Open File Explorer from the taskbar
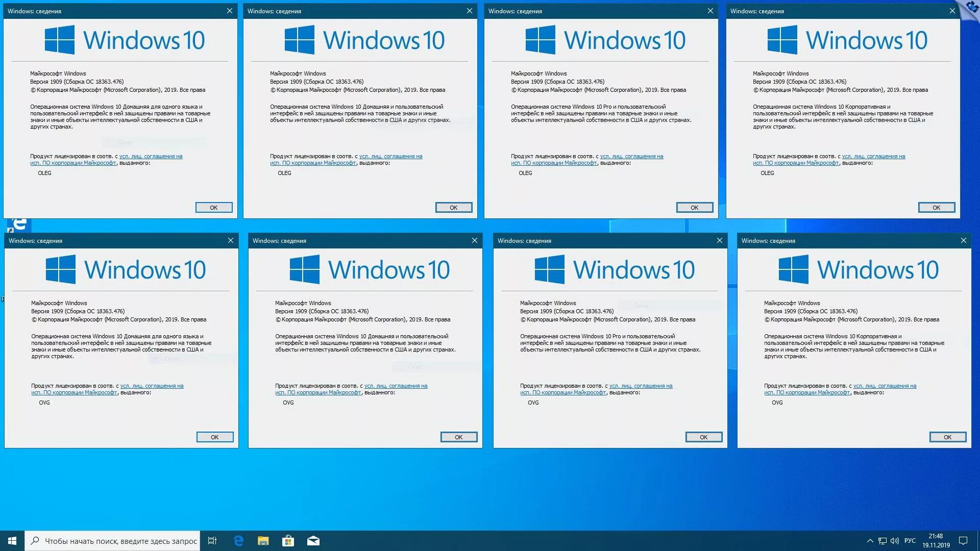The image size is (980, 551). (x=263, y=540)
